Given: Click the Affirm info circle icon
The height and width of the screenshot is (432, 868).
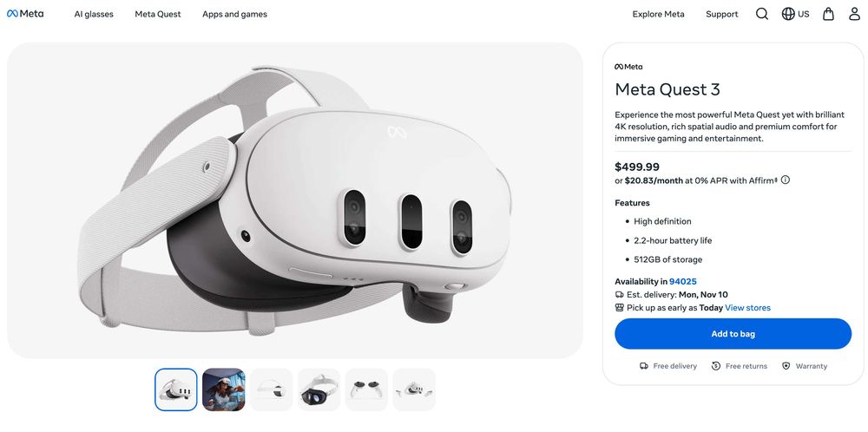Looking at the screenshot, I should point(786,180).
